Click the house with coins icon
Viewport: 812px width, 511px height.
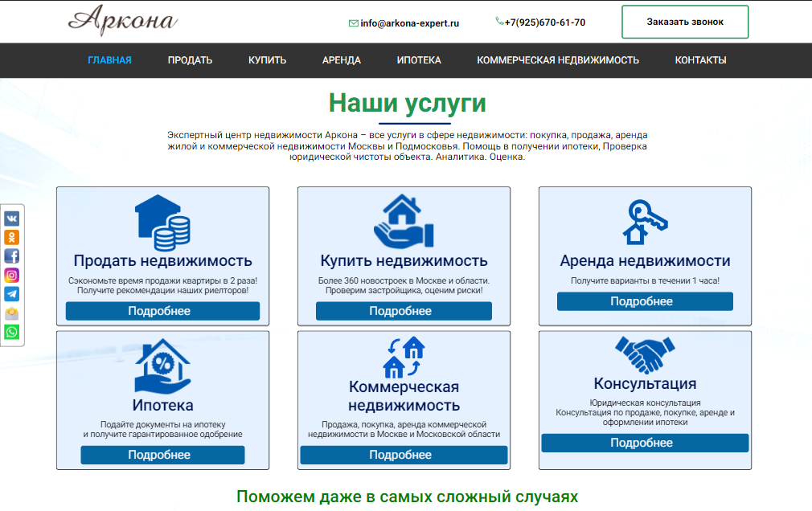(162, 223)
